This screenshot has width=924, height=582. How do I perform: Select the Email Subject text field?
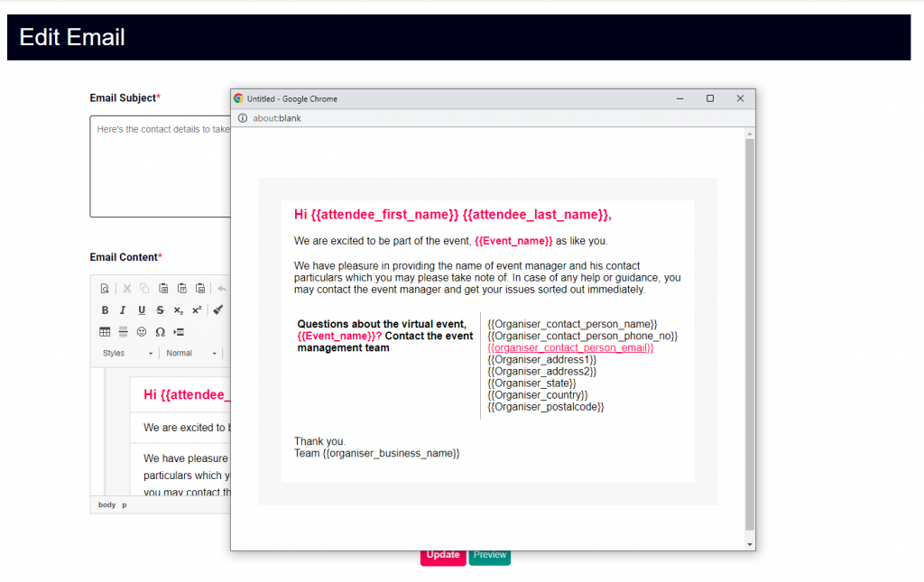[x=161, y=166]
